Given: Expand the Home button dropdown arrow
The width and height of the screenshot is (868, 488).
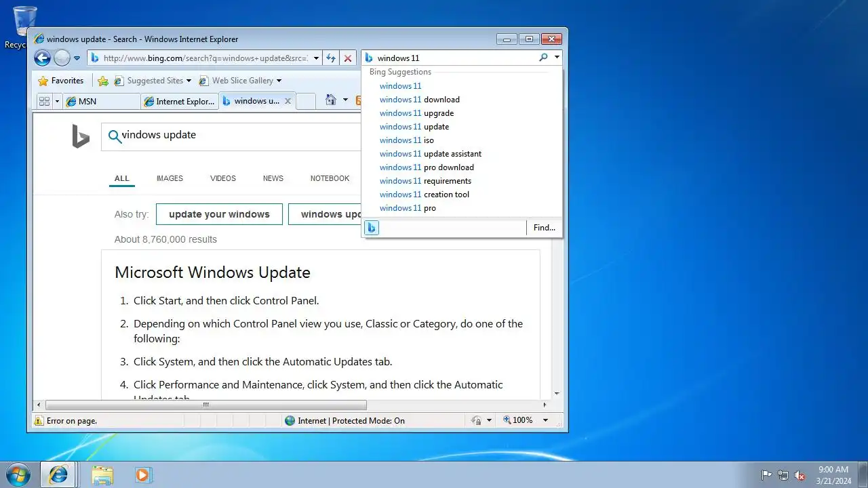Looking at the screenshot, I should [x=345, y=100].
